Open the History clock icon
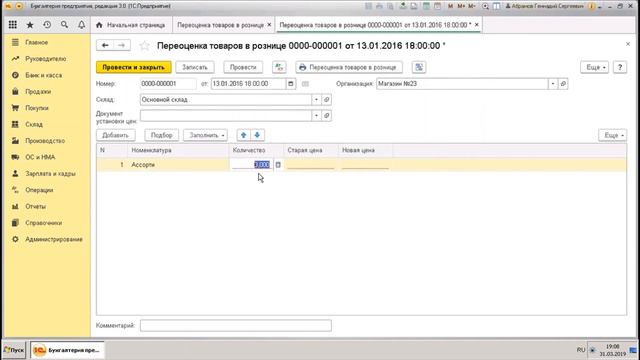 click(47, 25)
